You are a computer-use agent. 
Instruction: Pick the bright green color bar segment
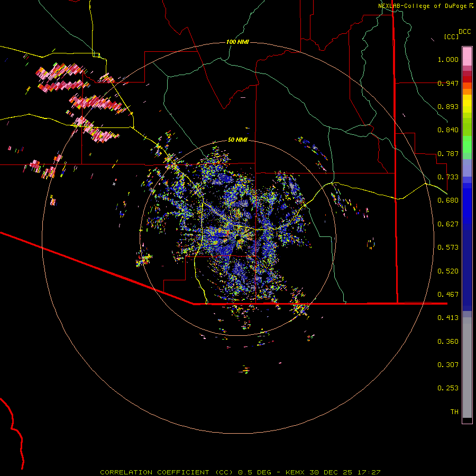(x=467, y=144)
